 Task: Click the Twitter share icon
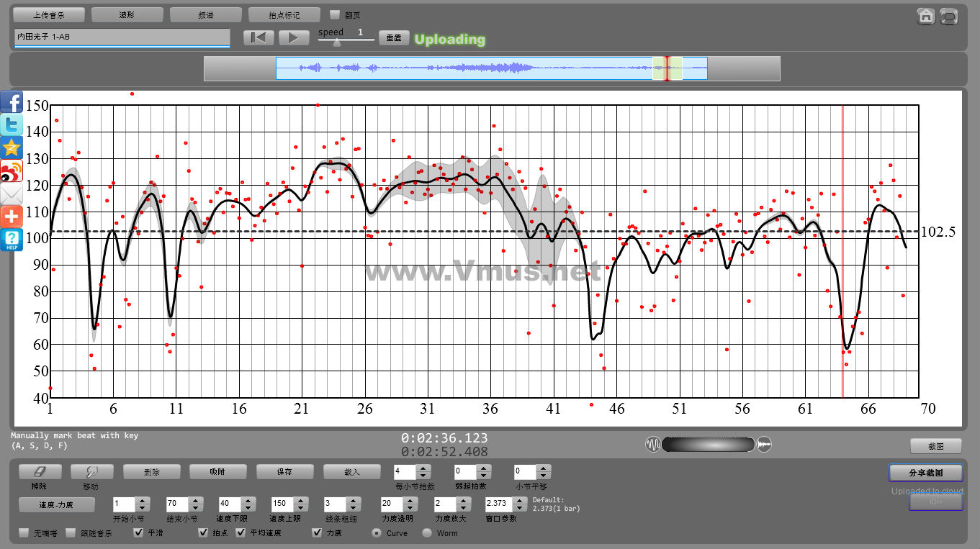pos(12,125)
